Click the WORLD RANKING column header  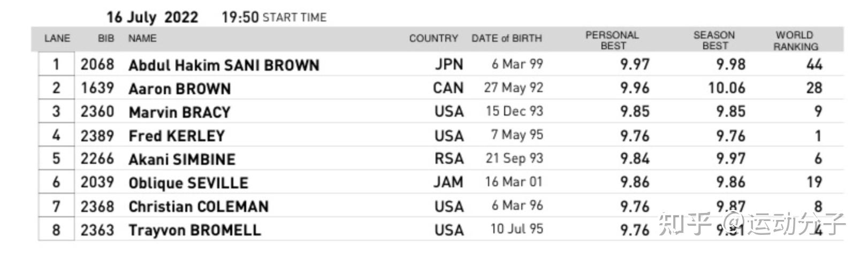[795, 41]
